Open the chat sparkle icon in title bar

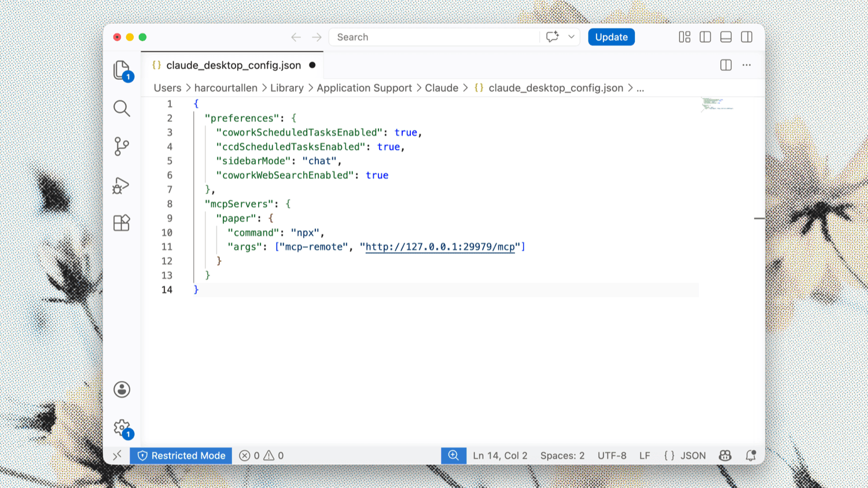click(553, 37)
